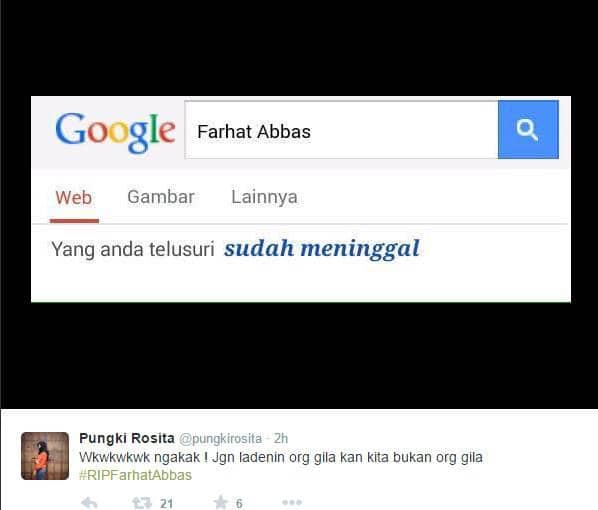Click the Google logo
The image size is (598, 510).
115,132
